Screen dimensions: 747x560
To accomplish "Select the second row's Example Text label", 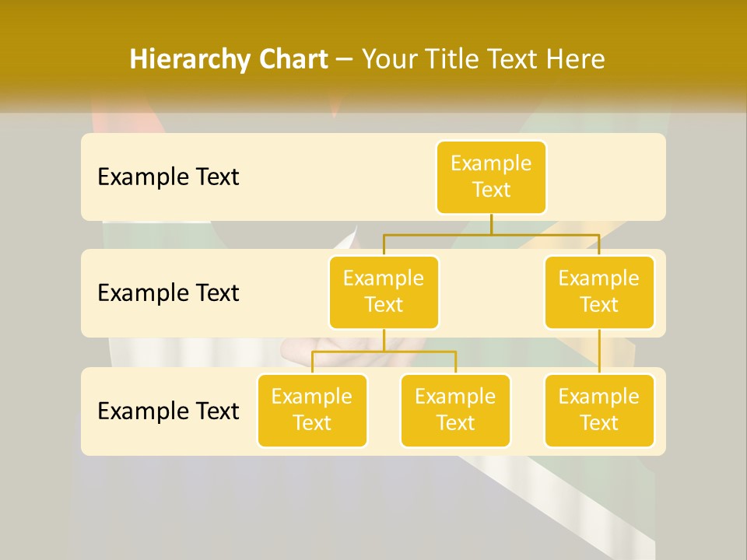I will click(168, 293).
